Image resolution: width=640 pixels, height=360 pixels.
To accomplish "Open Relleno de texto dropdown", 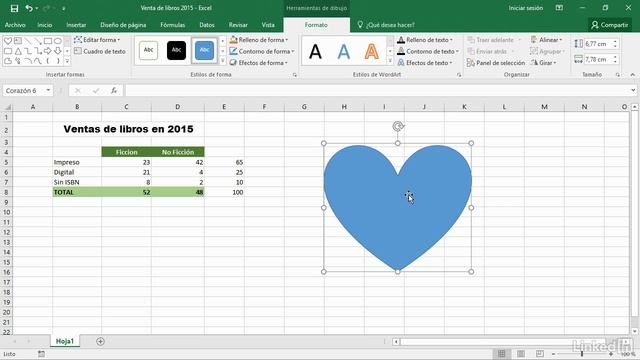I will pos(425,40).
